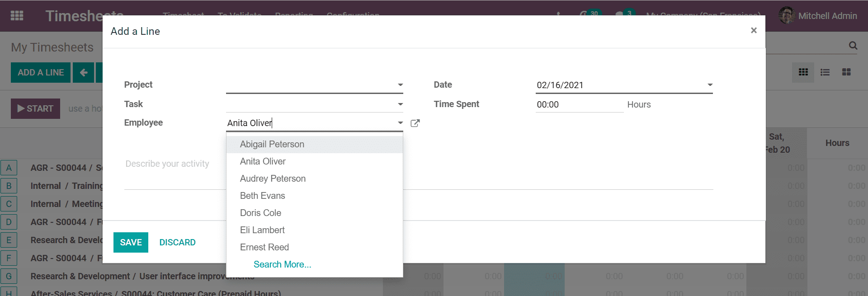Click the START timer button
The image size is (868, 296).
tap(35, 108)
